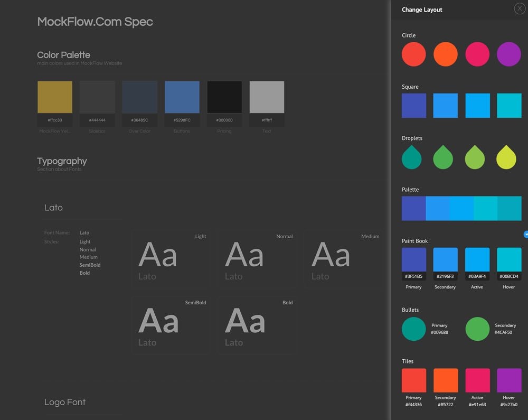The width and height of the screenshot is (528, 420).
Task: Choose the indigo square in Square layout
Action: pos(414,106)
